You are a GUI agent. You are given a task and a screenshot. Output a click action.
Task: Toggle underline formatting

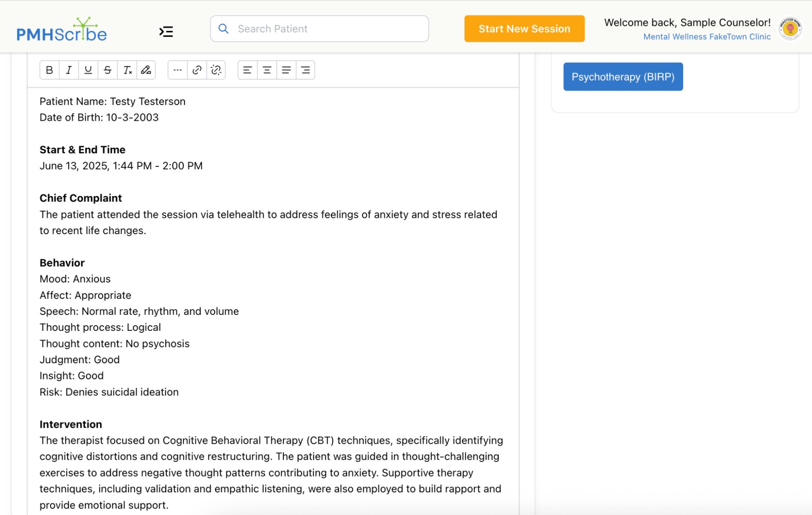(88, 70)
